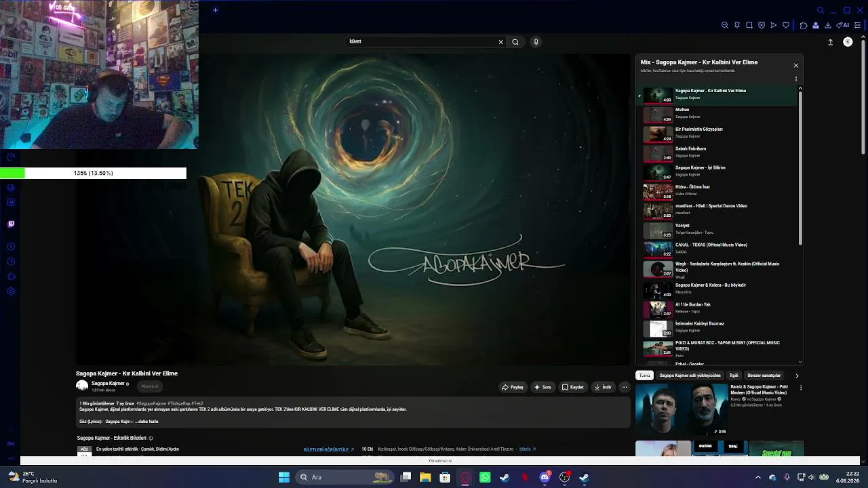
Task: Open the zoom-out control in the browser toolbar
Action: [725, 25]
